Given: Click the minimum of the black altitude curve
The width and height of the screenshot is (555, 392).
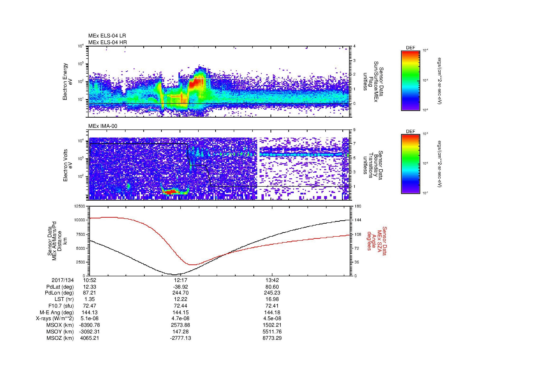Looking at the screenshot, I should tap(175, 274).
